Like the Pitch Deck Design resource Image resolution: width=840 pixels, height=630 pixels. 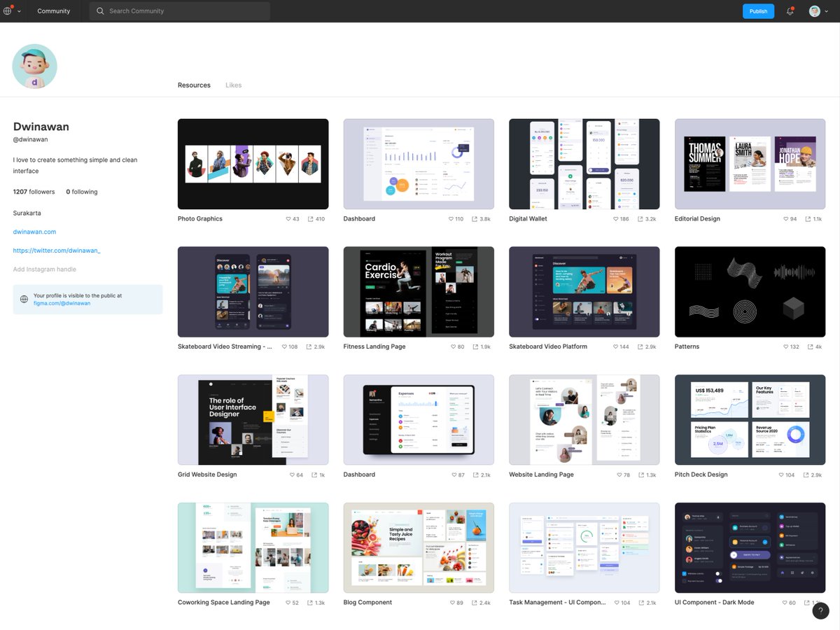pos(781,475)
